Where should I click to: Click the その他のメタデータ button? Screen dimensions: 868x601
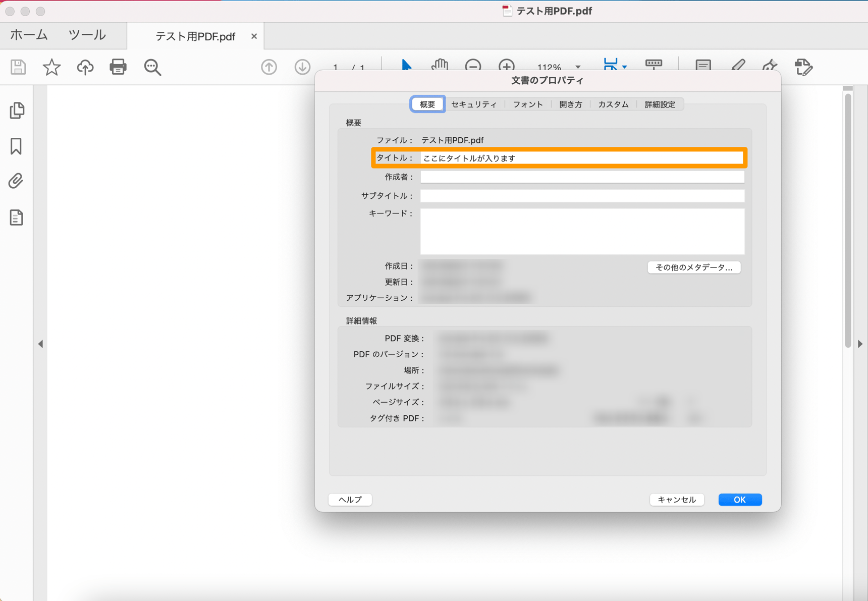[x=694, y=267]
